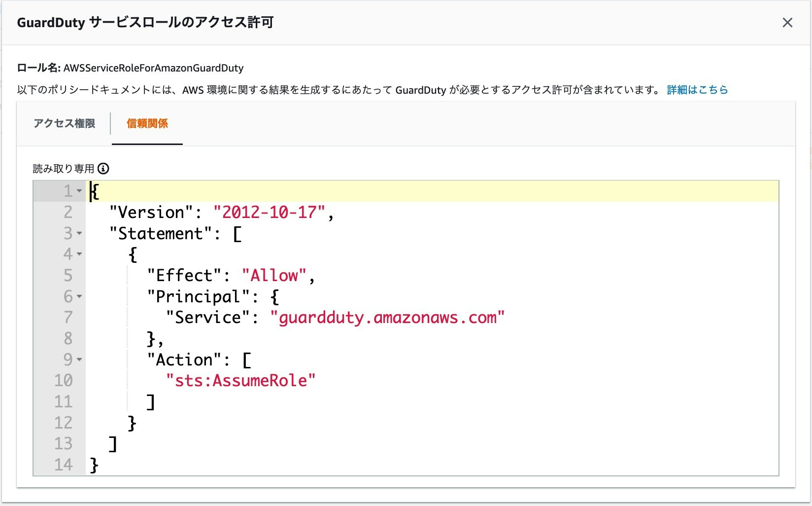Screen dimensions: 812x506
Task: Open the アクセス権限 tab
Action: point(64,123)
